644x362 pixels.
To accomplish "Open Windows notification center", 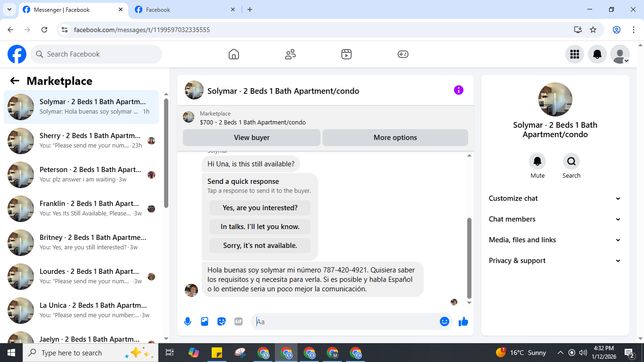I will coord(630,353).
